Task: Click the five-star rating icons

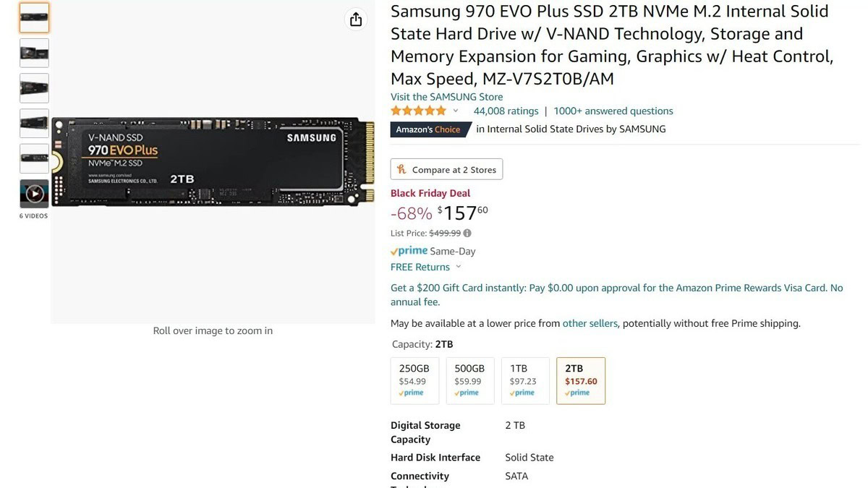Action: click(x=418, y=111)
